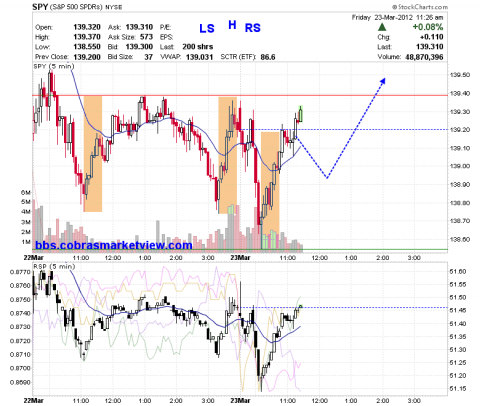Click the EPS label
The height and width of the screenshot is (406, 480).
click(166, 37)
